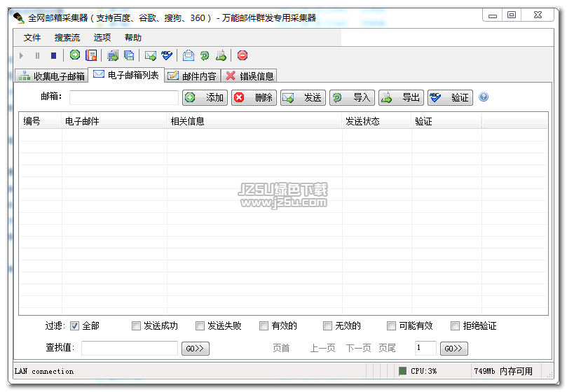The height and width of the screenshot is (392, 567).
Task: Click the 发送 button
Action: coord(303,97)
